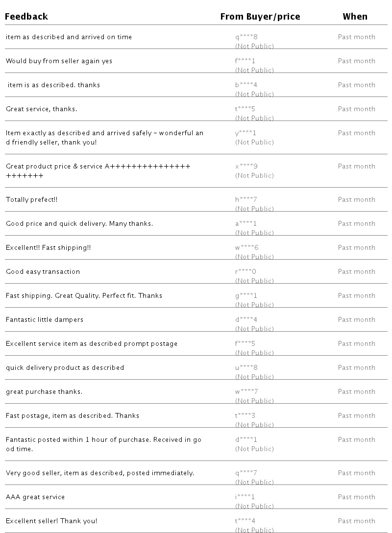392x533 pixels.
Task: Click the 'Fantastic little dampers' feedback text
Action: pos(45,320)
